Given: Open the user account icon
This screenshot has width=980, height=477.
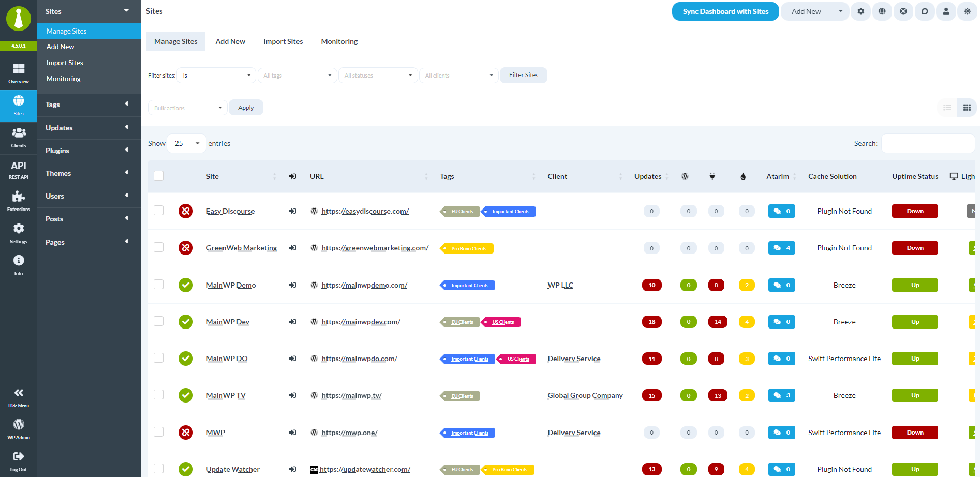Looking at the screenshot, I should click(x=946, y=11).
